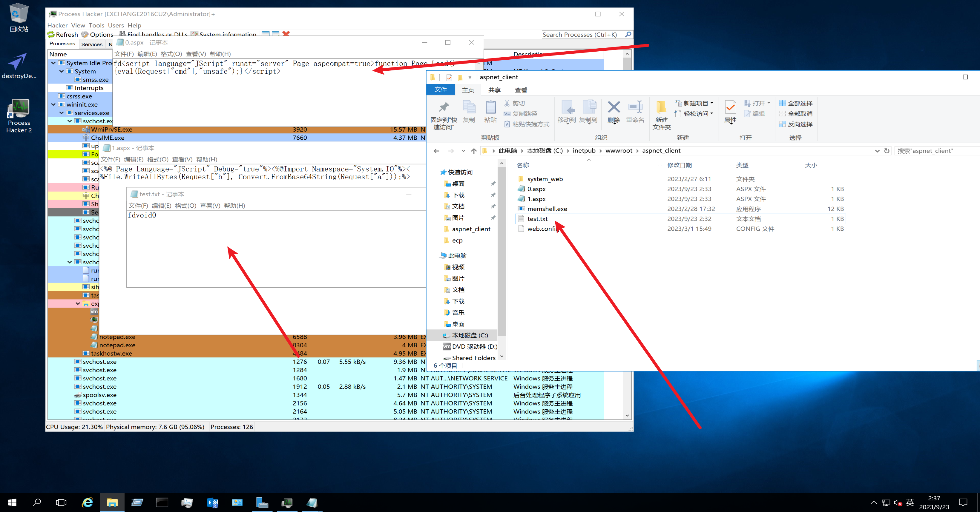Screen dimensions: 980x512
Task: Click the Up directory arrow in Explorer
Action: click(x=474, y=151)
